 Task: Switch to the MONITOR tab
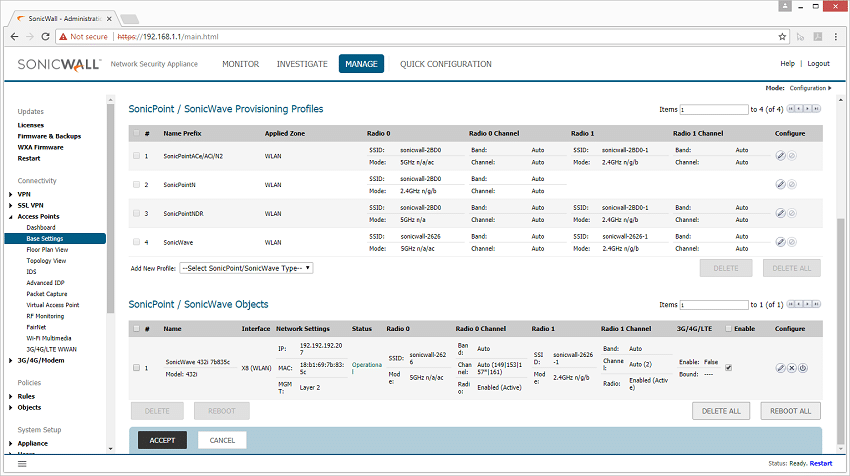[241, 64]
